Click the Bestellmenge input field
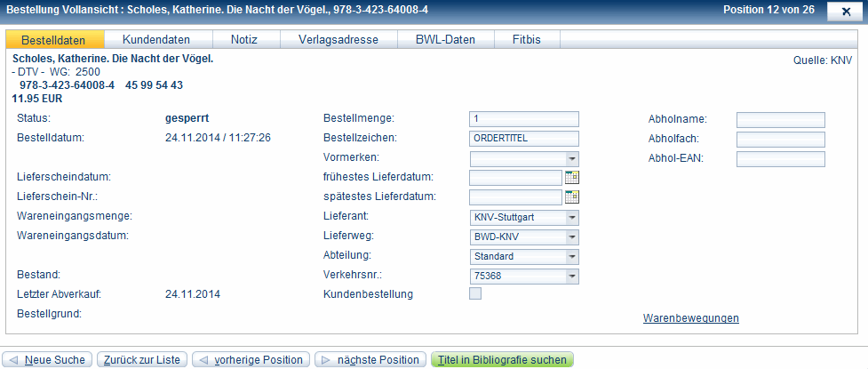The height and width of the screenshot is (369, 868). [x=524, y=119]
